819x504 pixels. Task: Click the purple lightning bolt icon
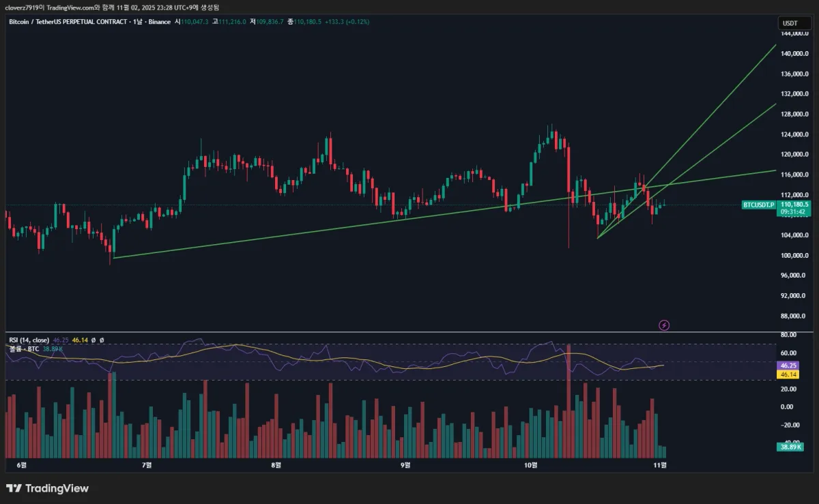(x=664, y=325)
